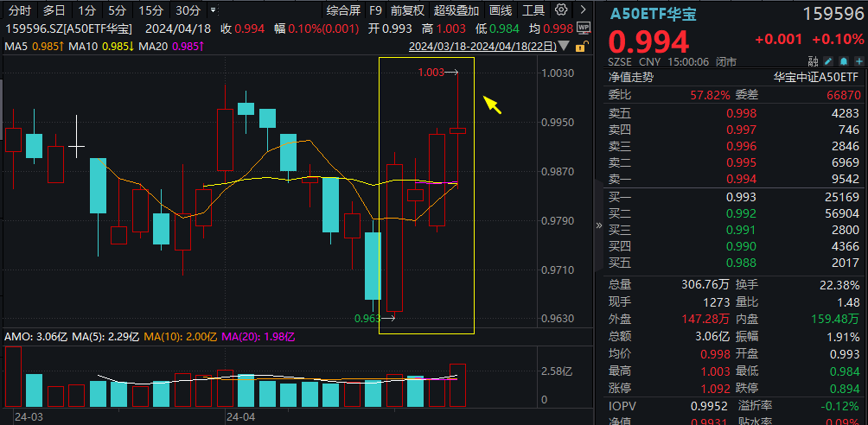The image size is (868, 425).
Task: Open more time period options dropdown
Action: 213,10
